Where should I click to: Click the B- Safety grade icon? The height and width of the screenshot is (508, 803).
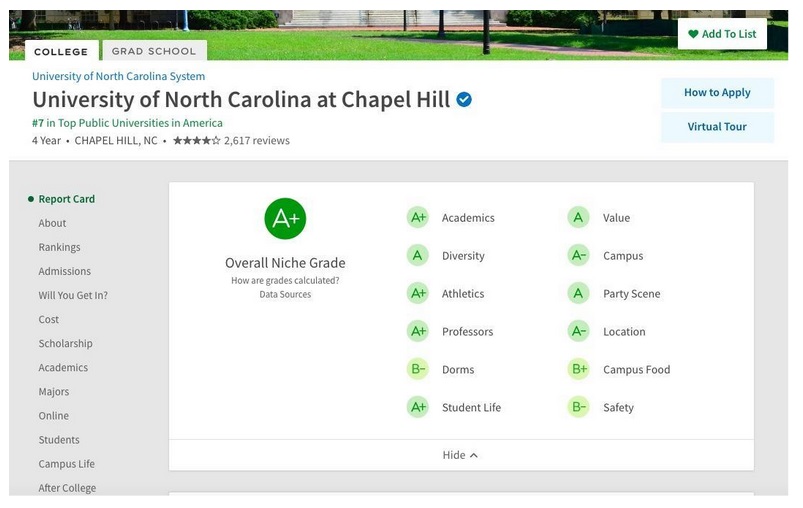click(578, 408)
